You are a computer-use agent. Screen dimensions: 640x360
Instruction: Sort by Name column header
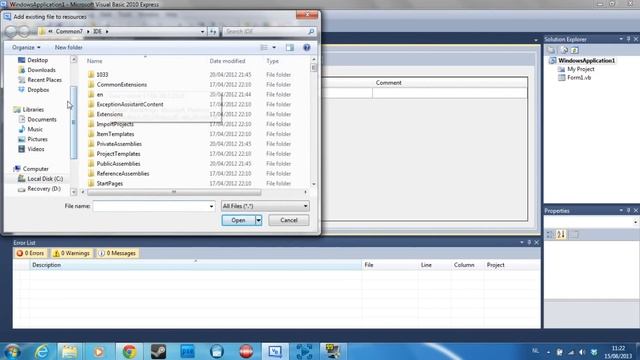[x=94, y=61]
